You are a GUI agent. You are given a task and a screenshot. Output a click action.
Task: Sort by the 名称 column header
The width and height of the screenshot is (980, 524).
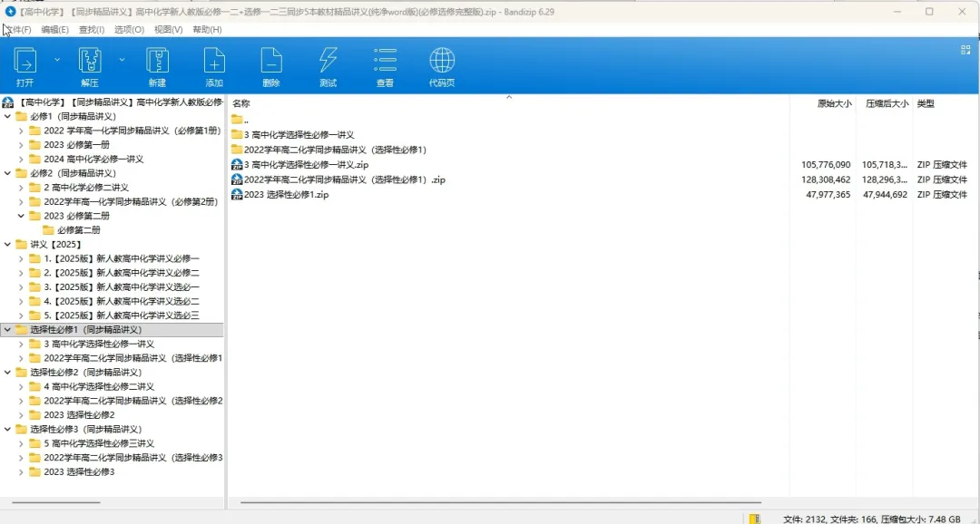click(x=241, y=103)
